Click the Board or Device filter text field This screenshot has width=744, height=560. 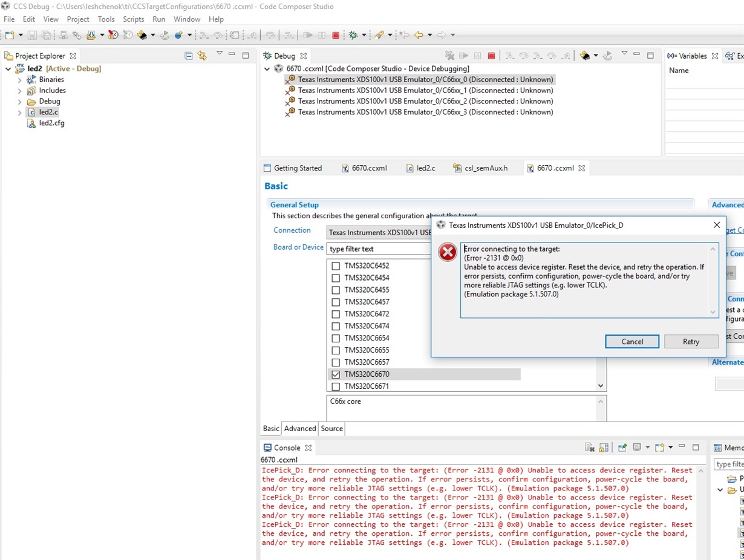(379, 249)
